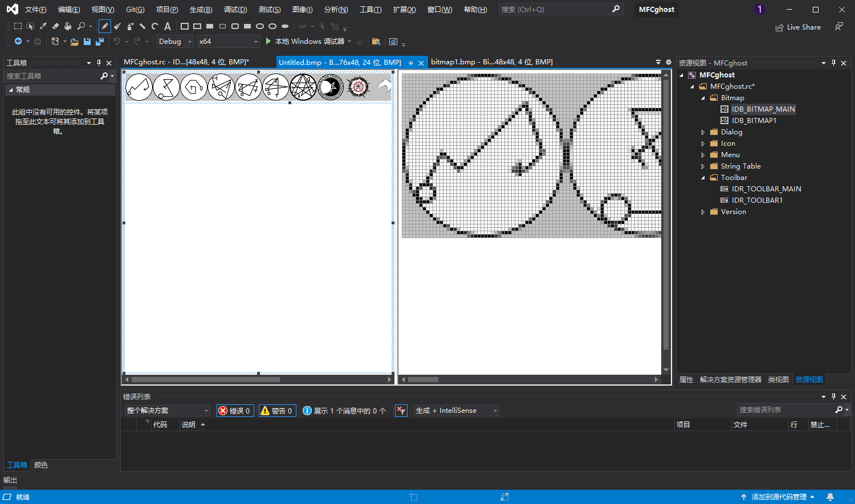Viewport: 855px width, 504px height.
Task: Open the 生成(B) Build menu
Action: [x=201, y=10]
